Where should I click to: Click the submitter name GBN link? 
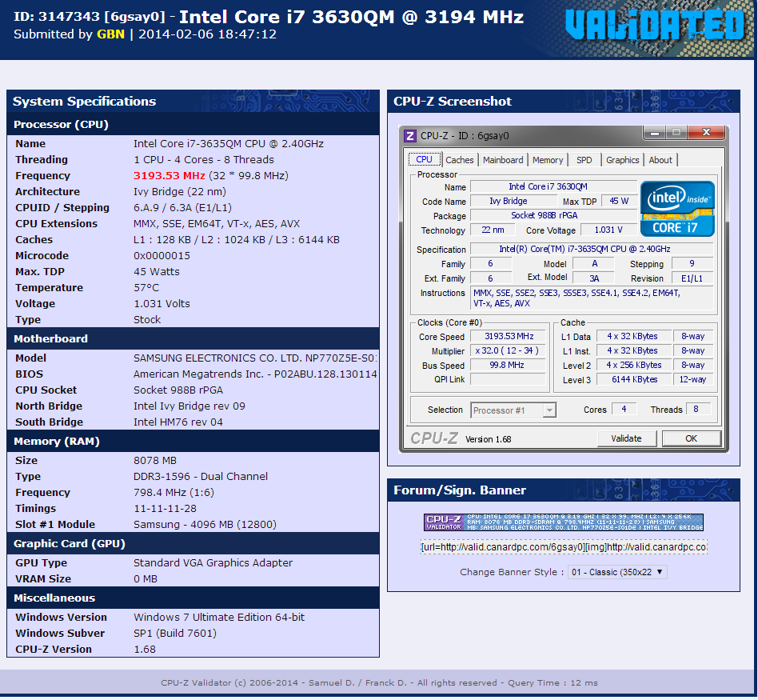(110, 34)
